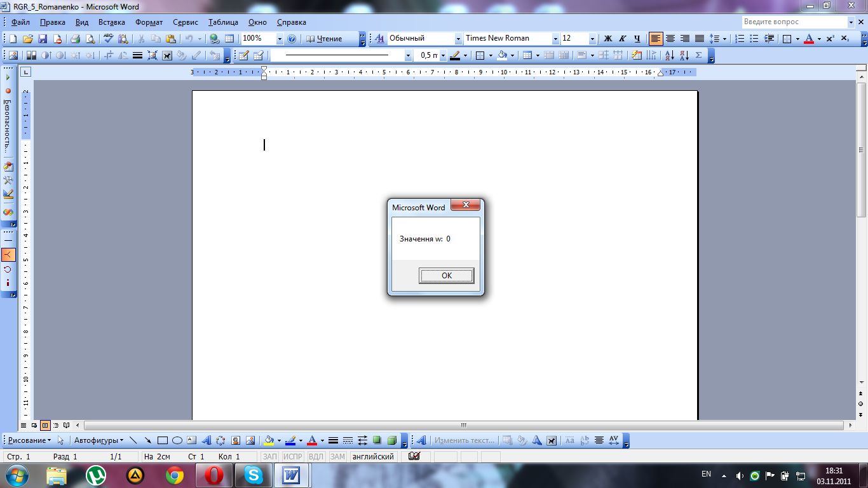Open the Вставка menu
This screenshot has width=868, height=488.
click(x=112, y=22)
